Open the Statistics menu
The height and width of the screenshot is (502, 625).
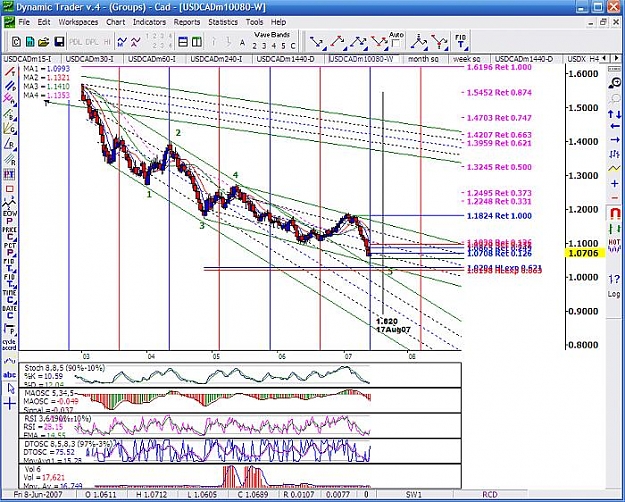pos(223,22)
